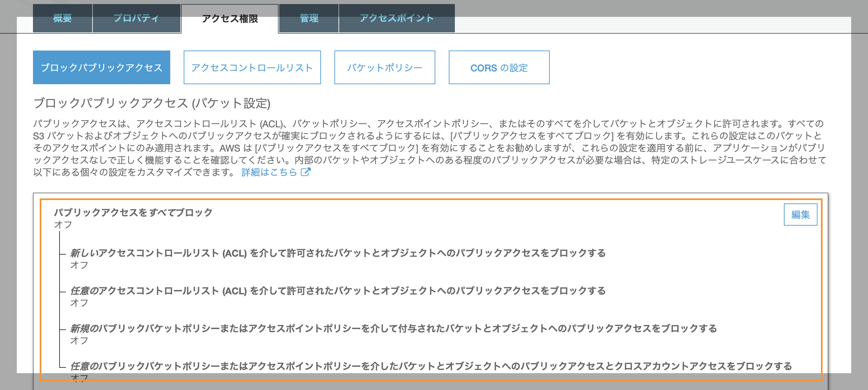The width and height of the screenshot is (868, 390).
Task: Click the description paragraph starting パブリックアクセスは
Action: click(x=430, y=148)
